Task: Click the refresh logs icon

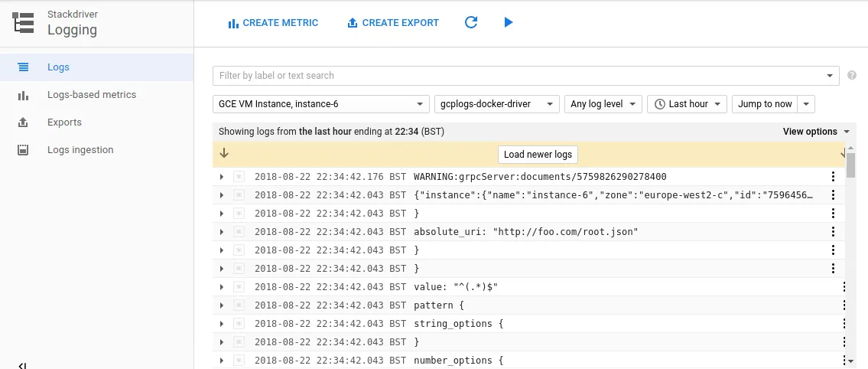Action: [471, 23]
